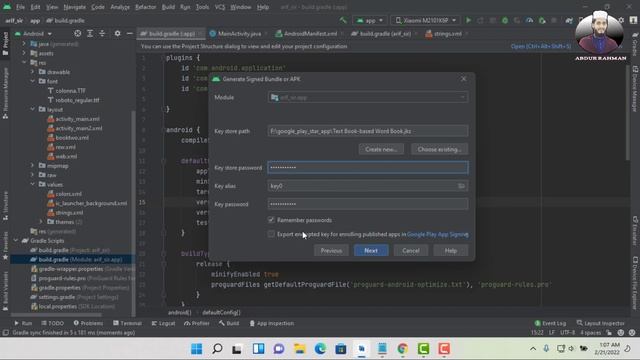Click the Key password field
This screenshot has width=640, height=360.
pyautogui.click(x=368, y=204)
